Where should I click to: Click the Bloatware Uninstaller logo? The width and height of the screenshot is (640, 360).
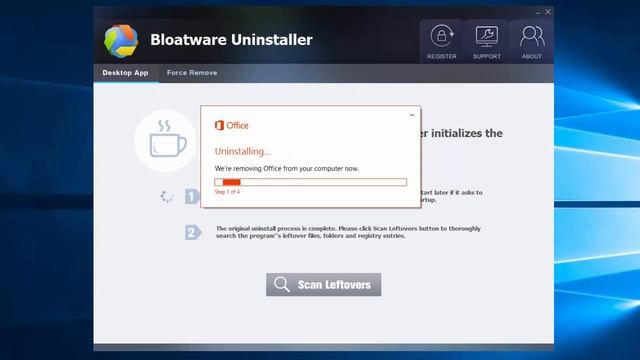(121, 41)
